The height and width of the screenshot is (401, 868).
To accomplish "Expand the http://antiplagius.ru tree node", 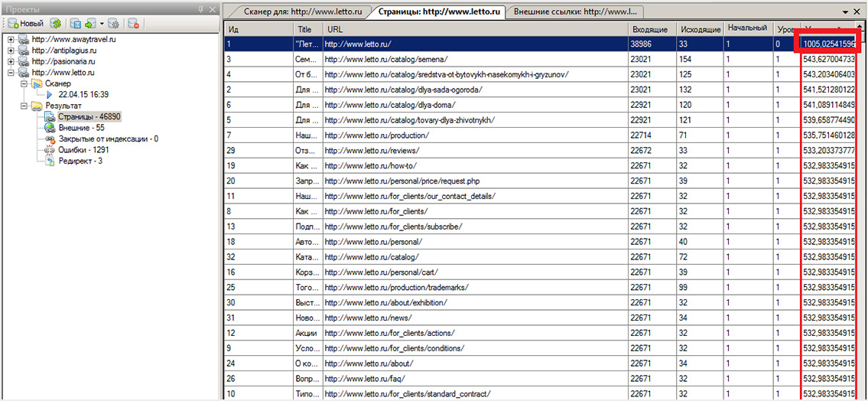I will coord(10,51).
